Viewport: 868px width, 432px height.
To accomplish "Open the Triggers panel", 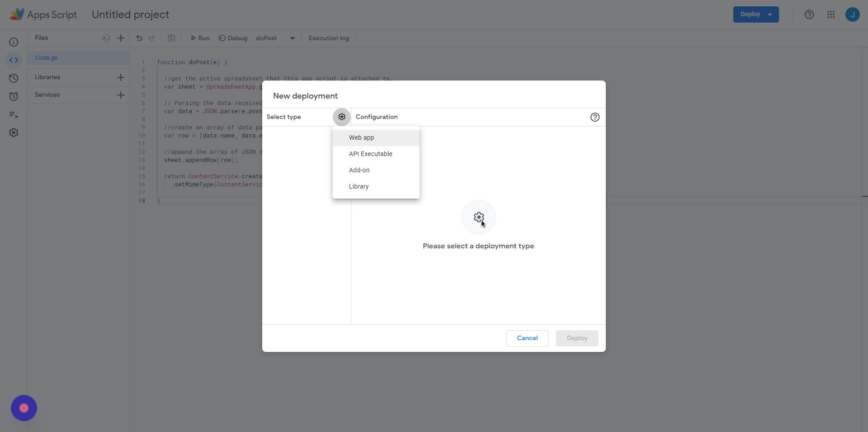I will click(x=14, y=96).
